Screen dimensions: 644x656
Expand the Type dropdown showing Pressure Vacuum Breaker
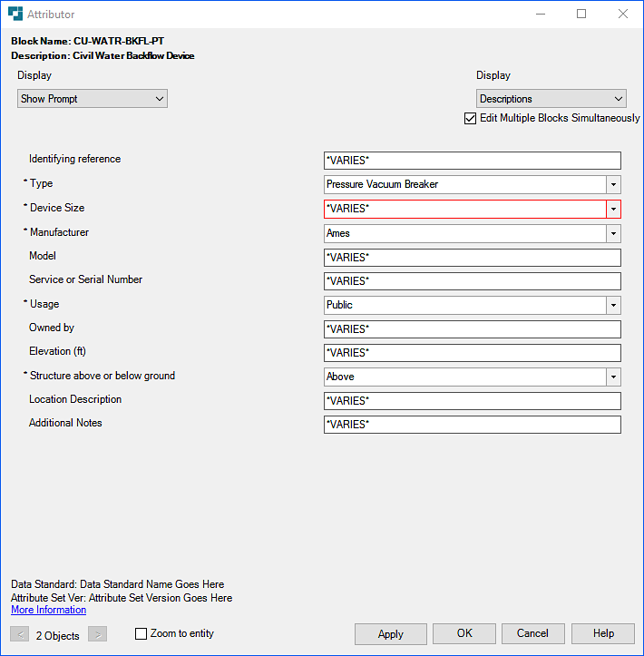click(613, 185)
